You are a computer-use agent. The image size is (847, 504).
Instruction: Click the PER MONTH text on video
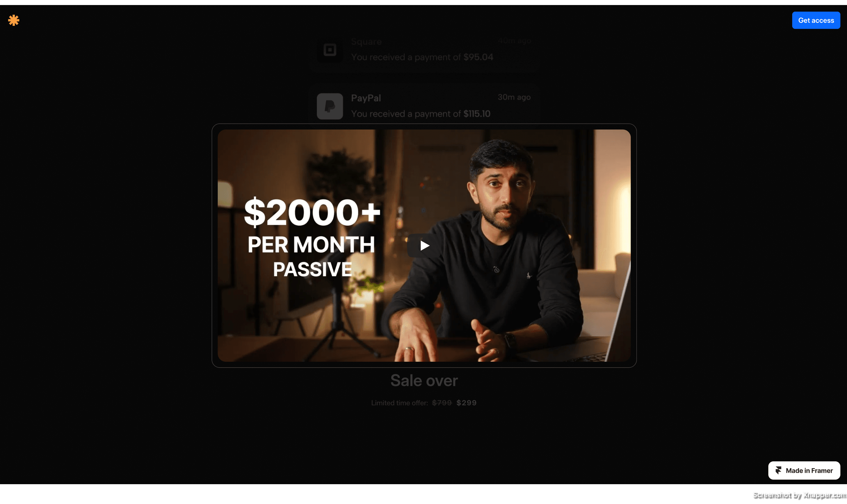(311, 245)
